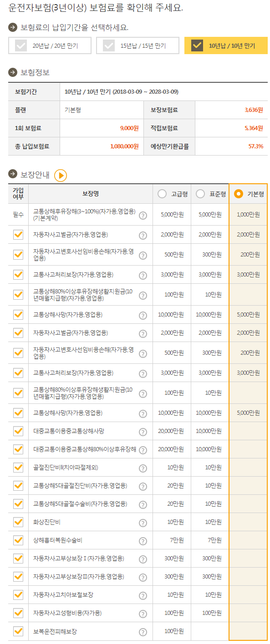Select the 표준형 plan radio button
The width and height of the screenshot is (270, 644).
click(200, 194)
